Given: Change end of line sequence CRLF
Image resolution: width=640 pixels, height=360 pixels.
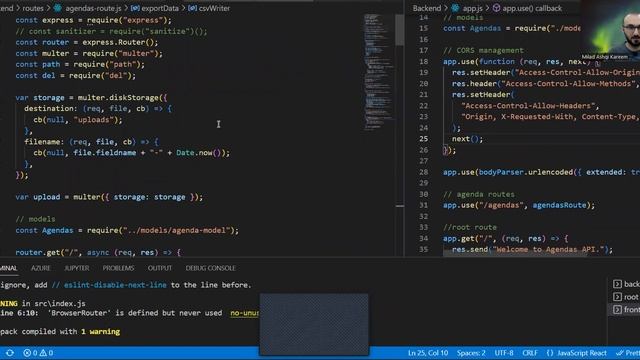Looking at the screenshot, I should [530, 353].
